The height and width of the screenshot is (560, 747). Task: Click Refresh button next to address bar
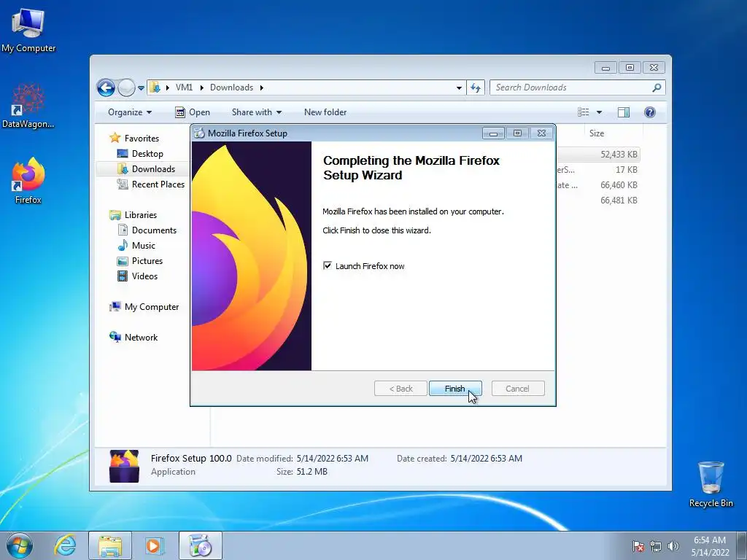pyautogui.click(x=476, y=87)
